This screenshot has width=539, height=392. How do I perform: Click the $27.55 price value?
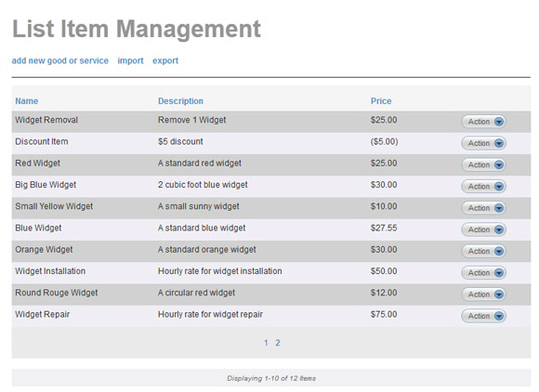(384, 229)
